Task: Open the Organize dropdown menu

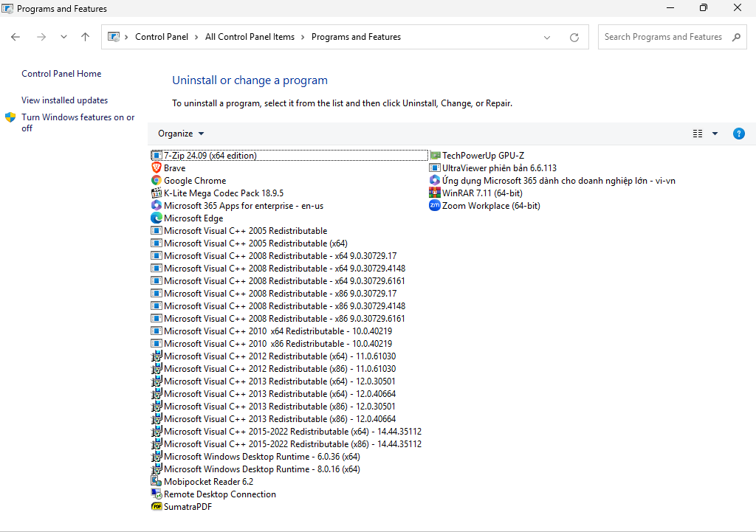Action: point(181,134)
